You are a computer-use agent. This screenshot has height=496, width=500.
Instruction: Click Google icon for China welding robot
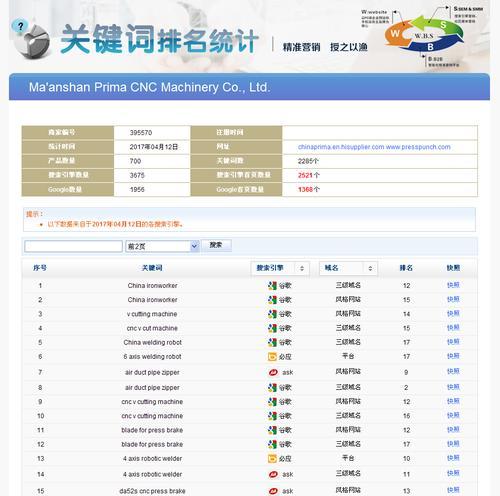[x=272, y=342]
